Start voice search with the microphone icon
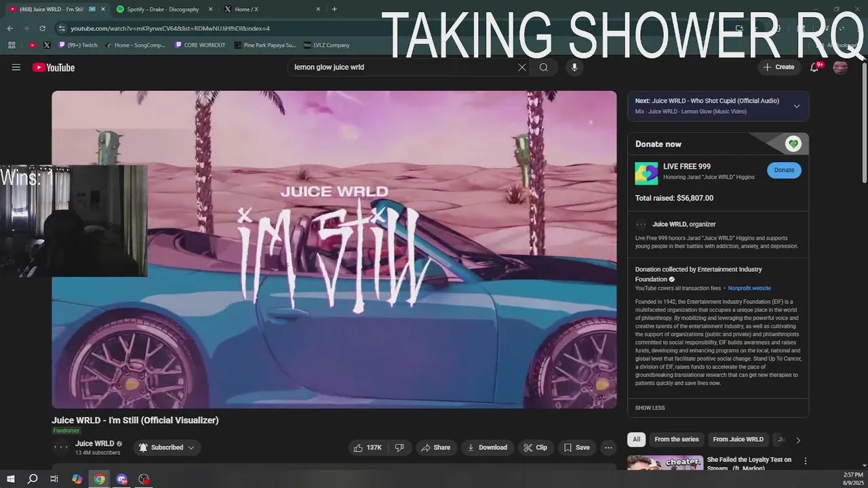Viewport: 868px width, 488px height. [x=574, y=67]
